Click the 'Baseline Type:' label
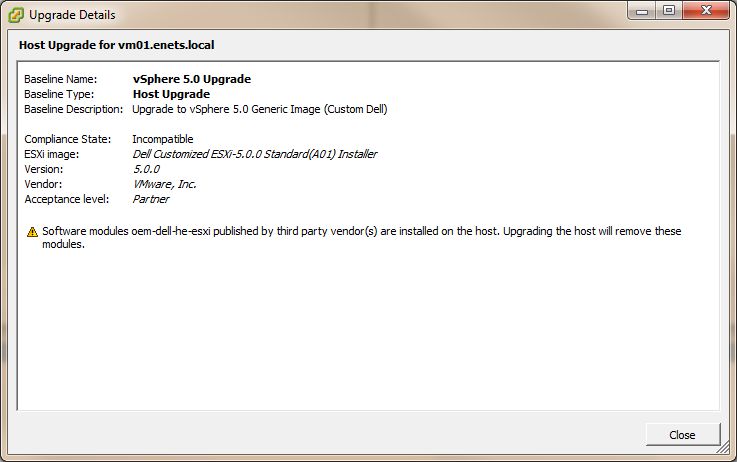This screenshot has height=462, width=737. click(x=59, y=94)
